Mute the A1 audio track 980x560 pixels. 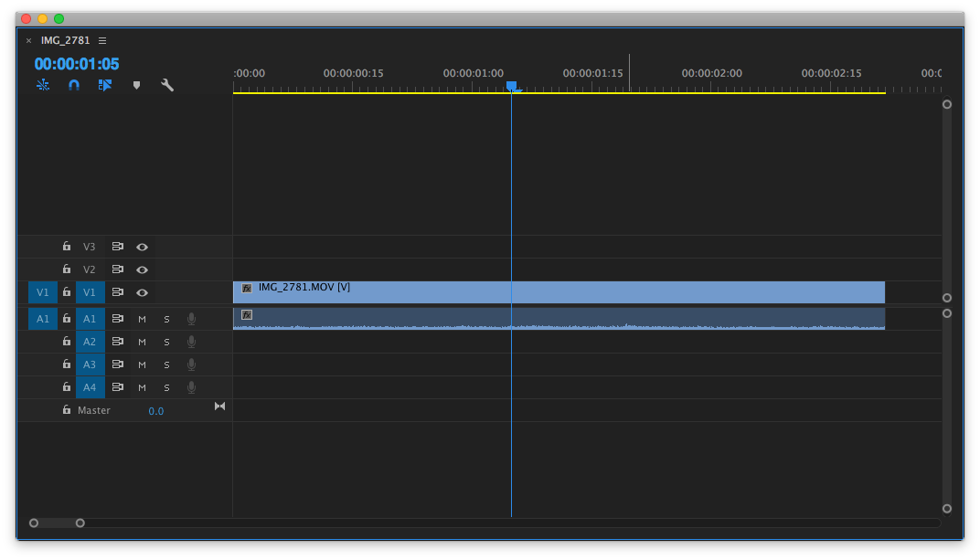point(142,319)
